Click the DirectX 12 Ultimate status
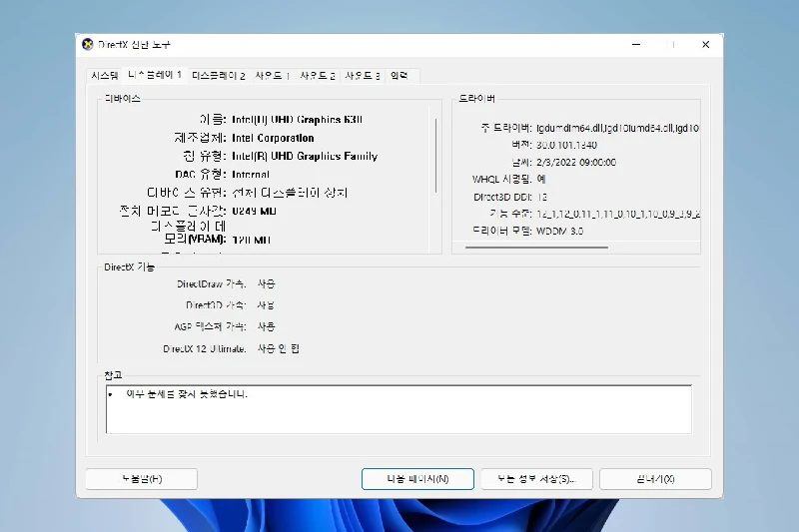 [279, 348]
